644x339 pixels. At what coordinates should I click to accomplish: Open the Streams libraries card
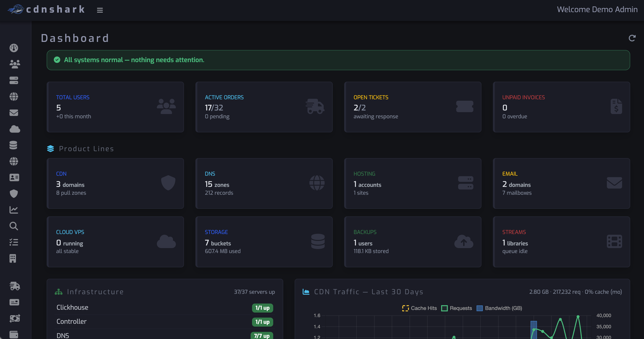pos(561,242)
